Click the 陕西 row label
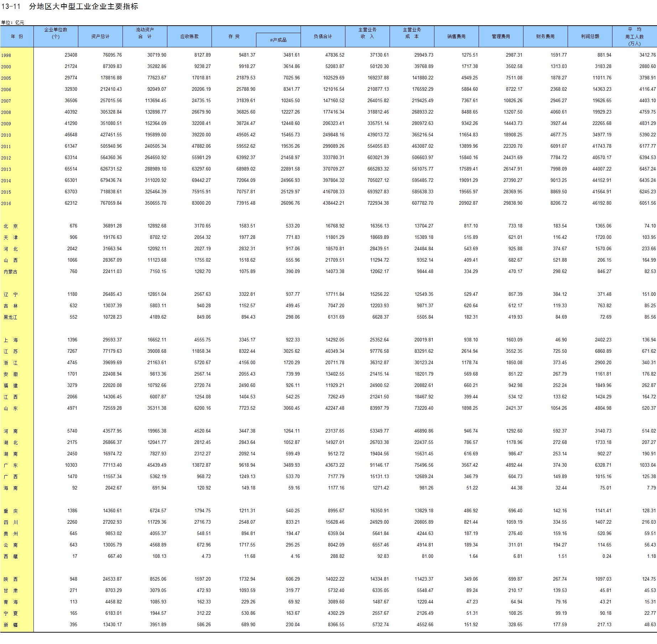 pyautogui.click(x=11, y=579)
